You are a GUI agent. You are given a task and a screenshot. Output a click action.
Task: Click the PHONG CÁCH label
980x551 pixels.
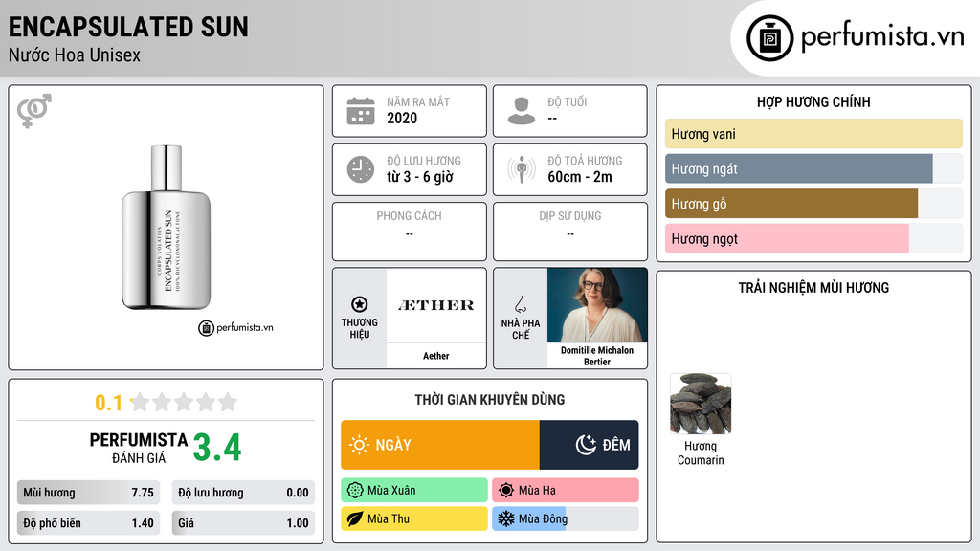coord(410,216)
